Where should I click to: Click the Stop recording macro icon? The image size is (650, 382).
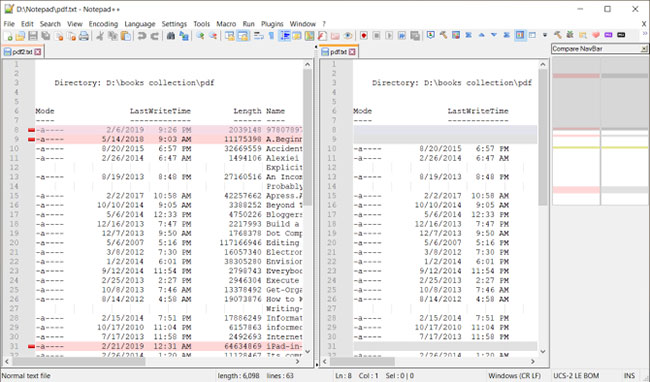[376, 36]
